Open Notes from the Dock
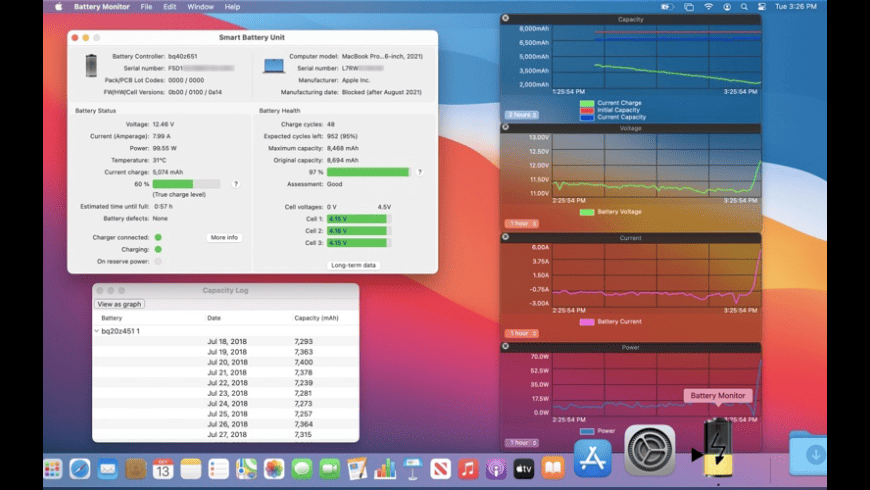This screenshot has height=490, width=870. tap(191, 469)
